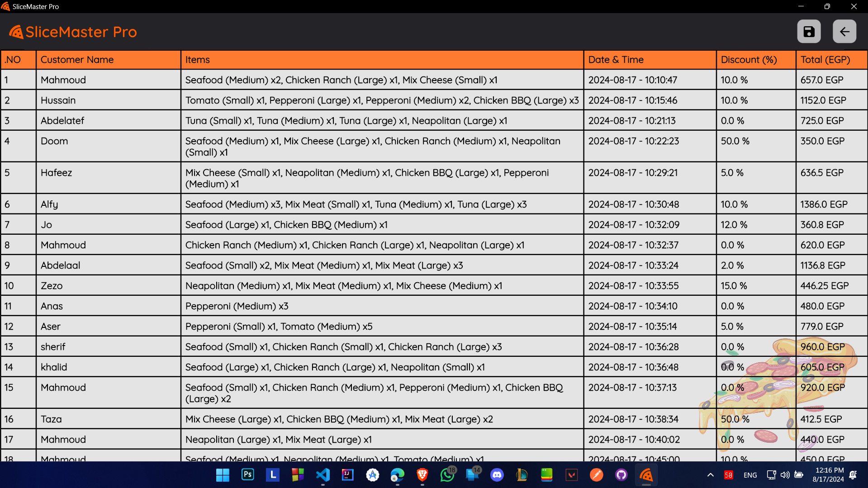Click the timestamp 2024-08-17 - 10:10:47

click(632, 80)
